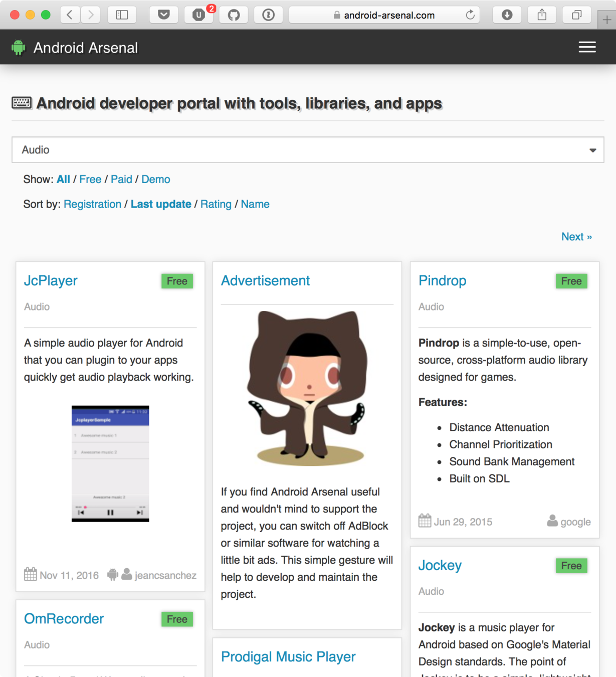
Task: Show all tabs overview button
Action: coord(577,15)
